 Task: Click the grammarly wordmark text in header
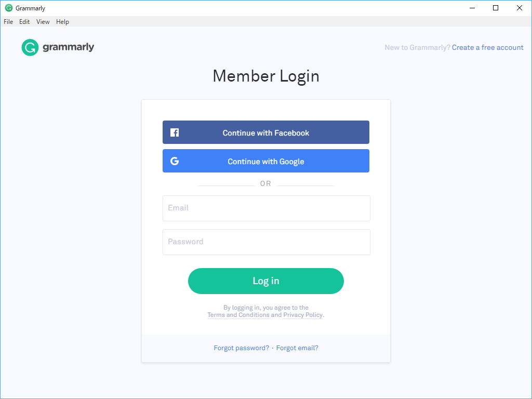pos(69,47)
